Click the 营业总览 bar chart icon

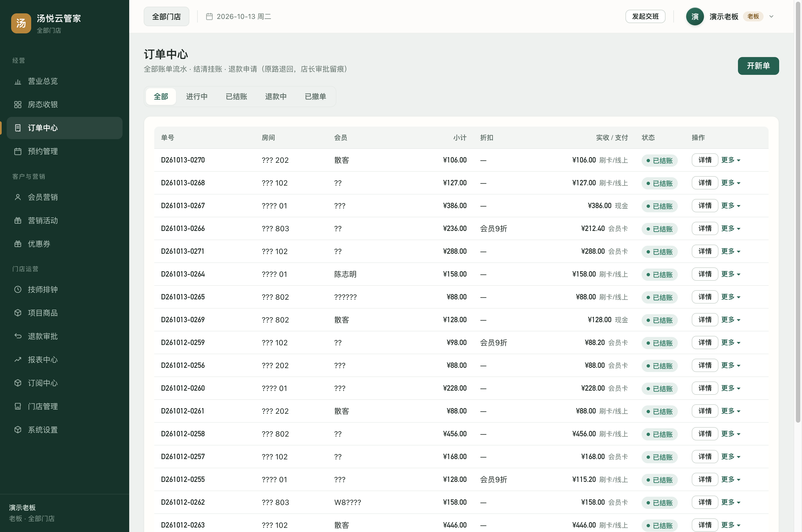18,82
